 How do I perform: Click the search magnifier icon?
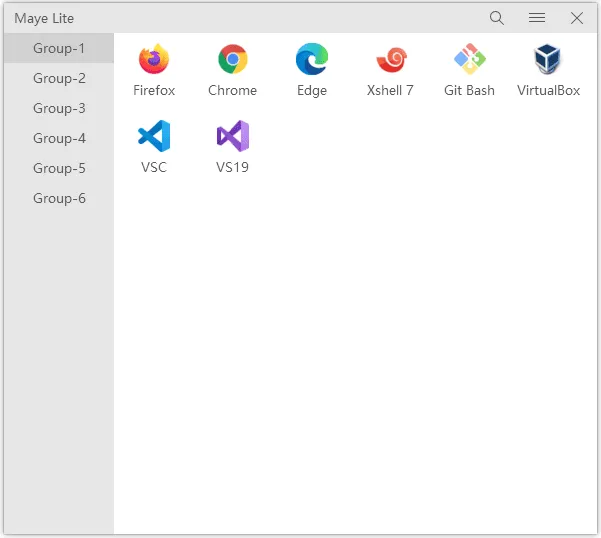pos(497,18)
